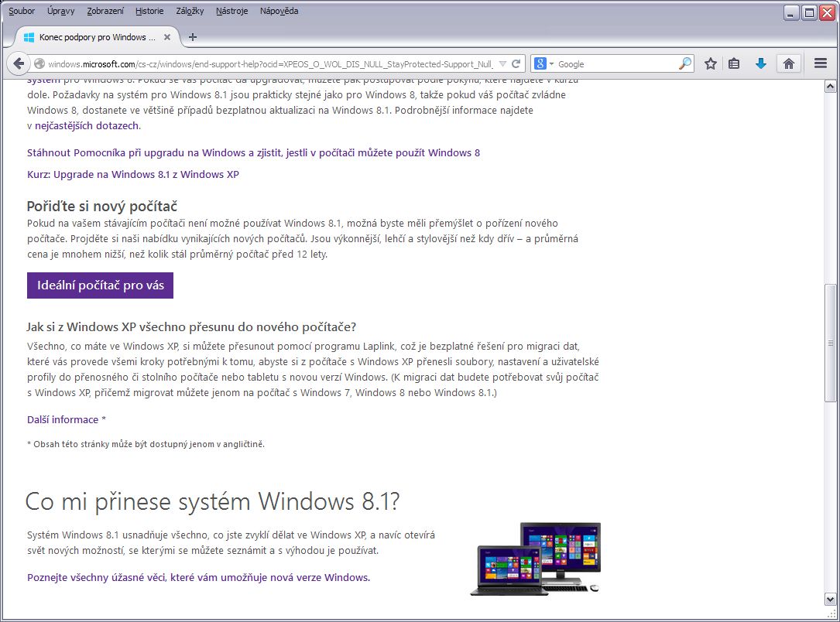Open the Google search engine selector

tap(543, 63)
